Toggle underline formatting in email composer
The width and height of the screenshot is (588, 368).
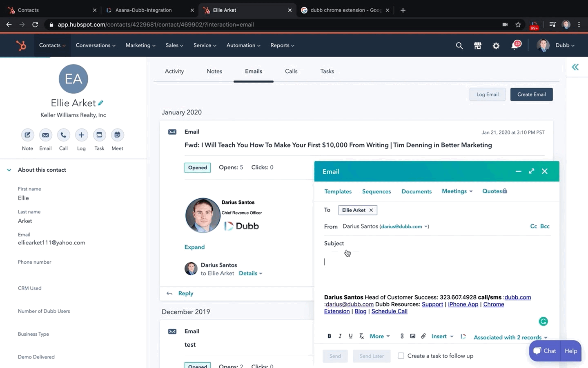click(350, 336)
